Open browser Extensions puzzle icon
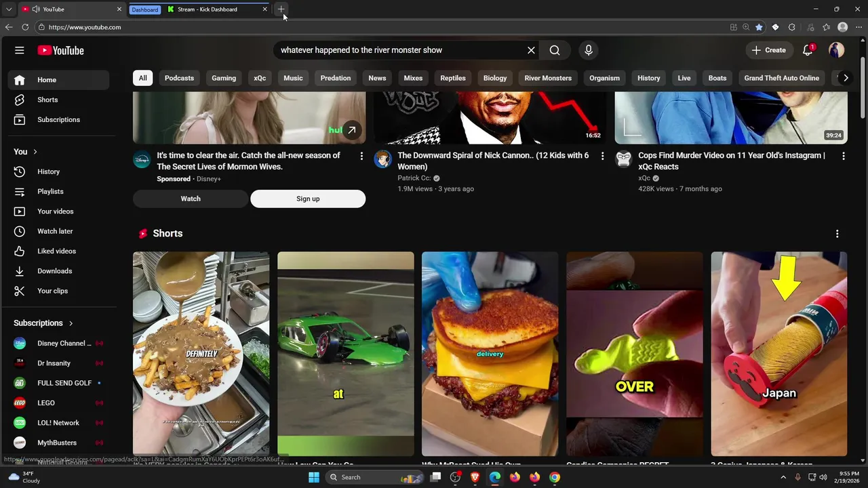868x488 pixels. (x=791, y=27)
